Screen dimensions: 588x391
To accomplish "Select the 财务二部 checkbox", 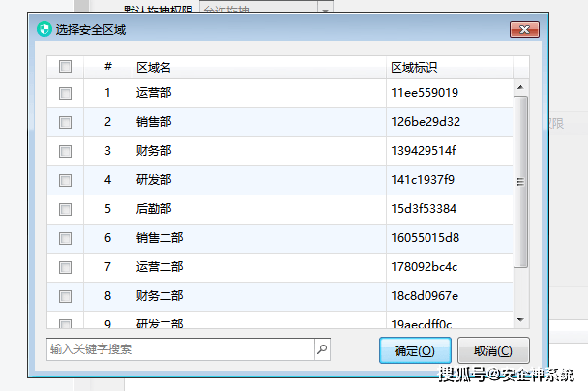I will click(x=65, y=296).
